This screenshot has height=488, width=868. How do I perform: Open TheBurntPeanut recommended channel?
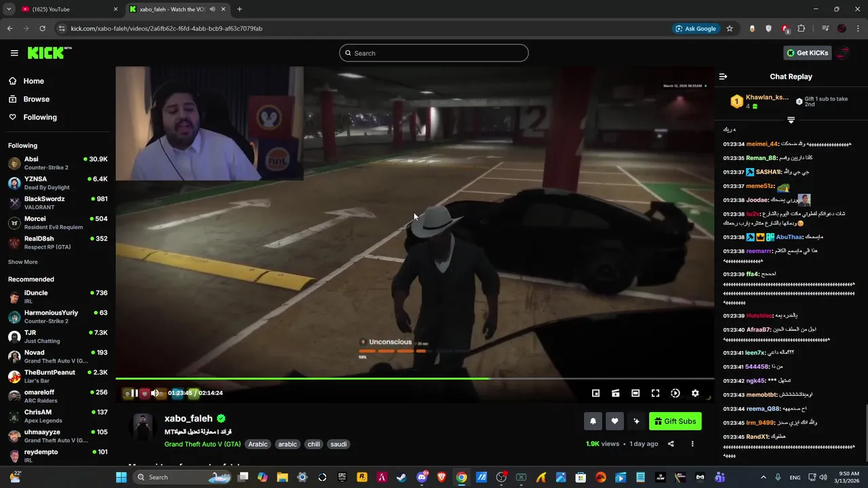coord(58,376)
